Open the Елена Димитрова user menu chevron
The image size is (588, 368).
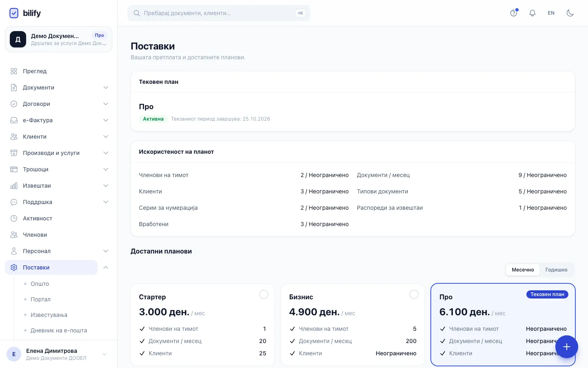[x=105, y=354]
